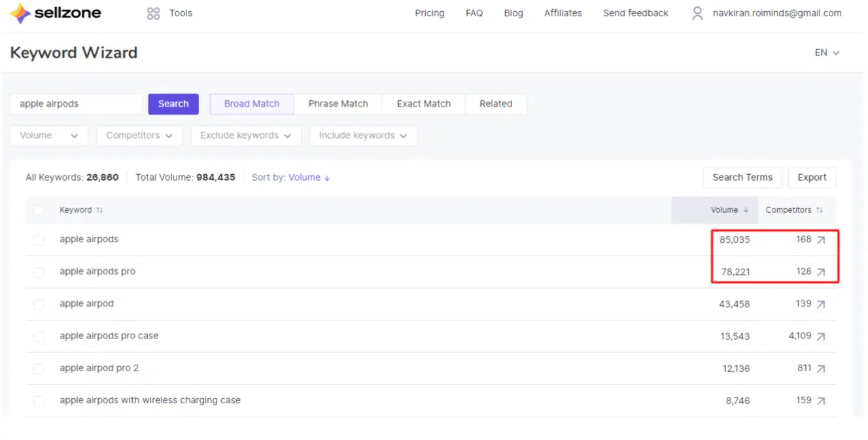The width and height of the screenshot is (868, 440).
Task: Expand the Competitors filter dropdown
Action: (x=139, y=136)
